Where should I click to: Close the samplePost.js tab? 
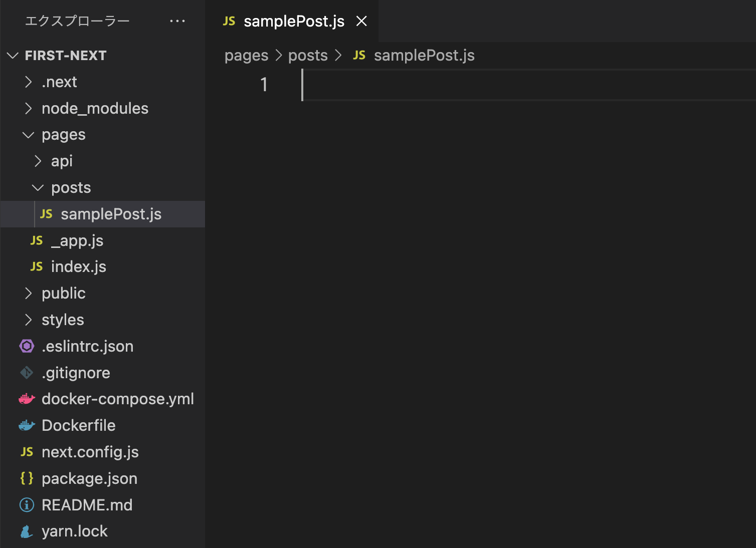[x=361, y=21]
